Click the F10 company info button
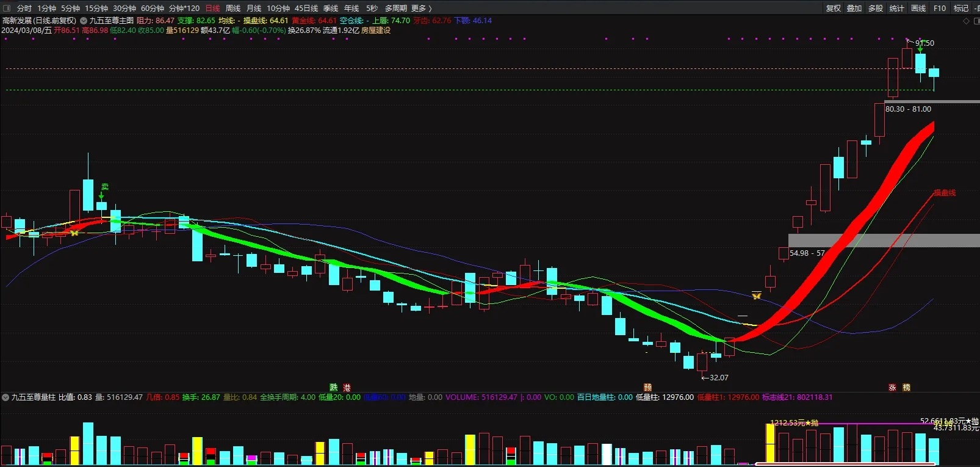The image size is (980, 467). (x=940, y=8)
